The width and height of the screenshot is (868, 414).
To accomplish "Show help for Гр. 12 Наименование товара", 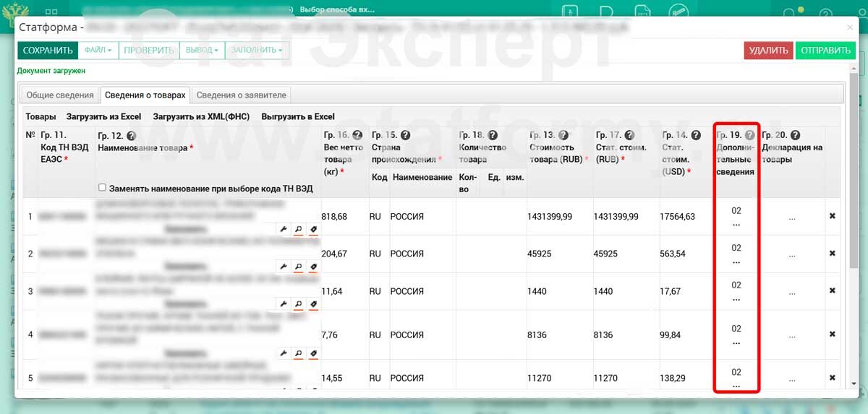I will click(x=131, y=135).
